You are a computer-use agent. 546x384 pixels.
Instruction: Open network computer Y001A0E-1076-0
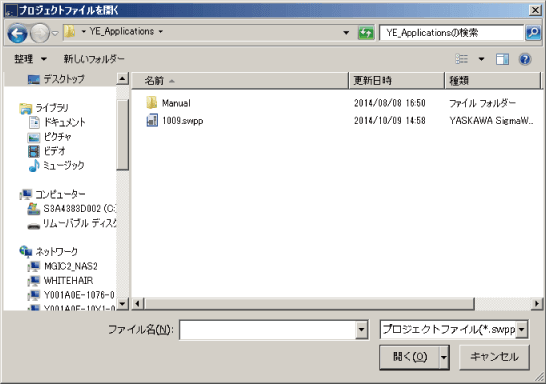coord(79,295)
